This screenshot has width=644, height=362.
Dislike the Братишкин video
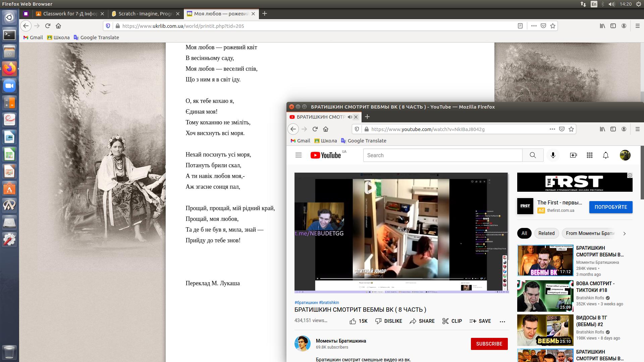point(388,321)
